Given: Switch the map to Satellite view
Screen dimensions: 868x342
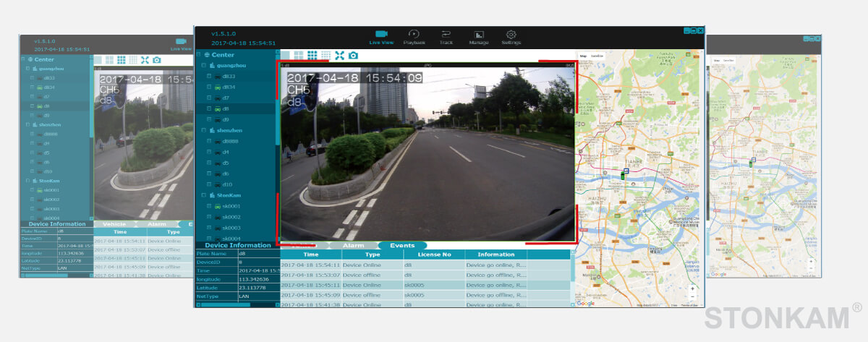Looking at the screenshot, I should [597, 56].
